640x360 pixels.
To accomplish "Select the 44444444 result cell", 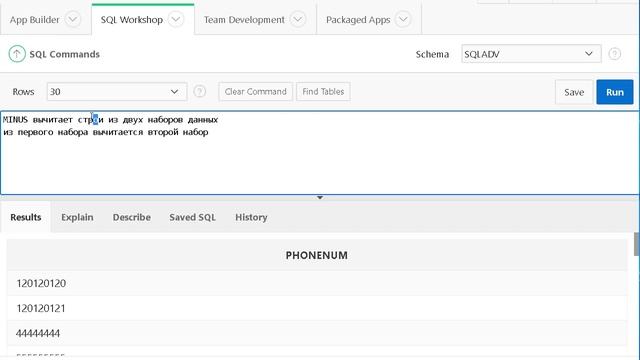I will coord(317,333).
